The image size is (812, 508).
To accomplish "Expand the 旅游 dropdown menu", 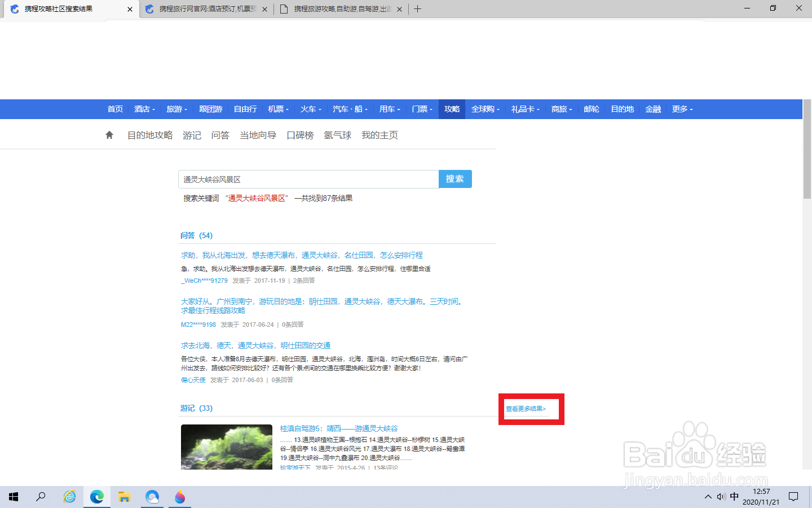I will (x=176, y=109).
